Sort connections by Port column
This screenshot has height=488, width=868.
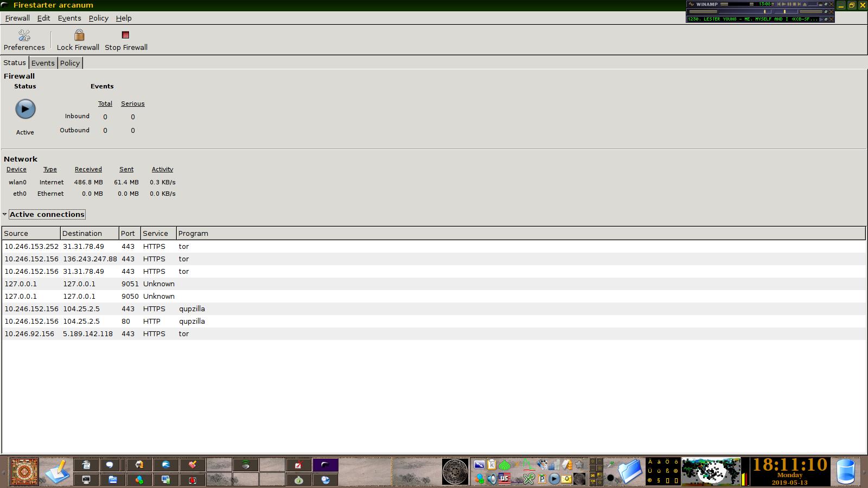130,233
